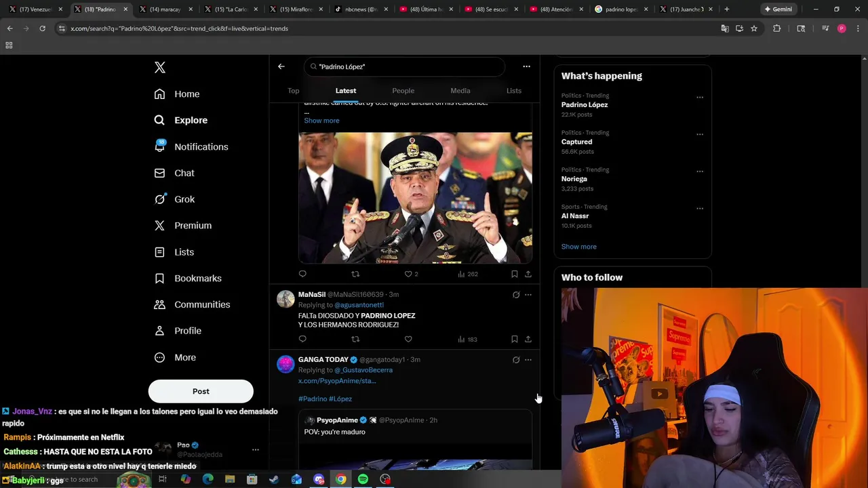Click the browser address bar URL
The width and height of the screenshot is (868, 488).
[180, 28]
